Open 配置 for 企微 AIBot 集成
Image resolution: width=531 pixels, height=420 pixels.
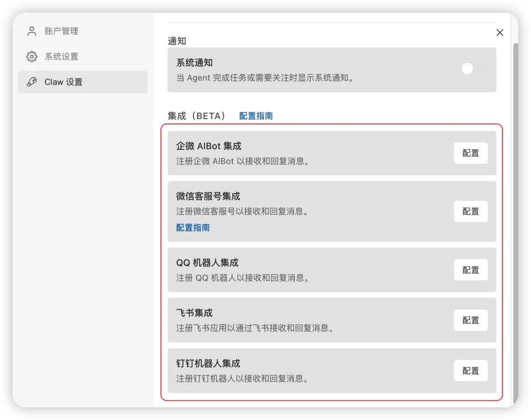[x=470, y=153]
